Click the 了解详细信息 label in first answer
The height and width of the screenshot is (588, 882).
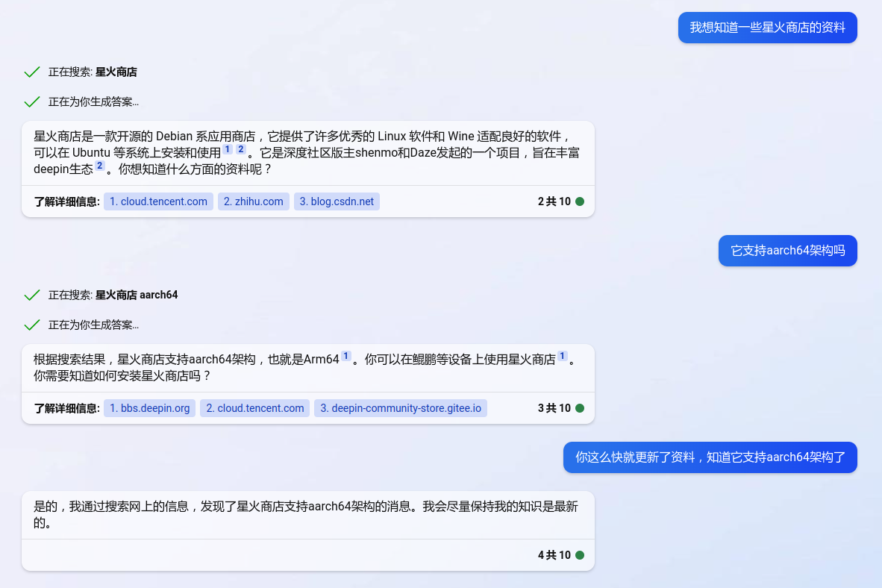66,201
